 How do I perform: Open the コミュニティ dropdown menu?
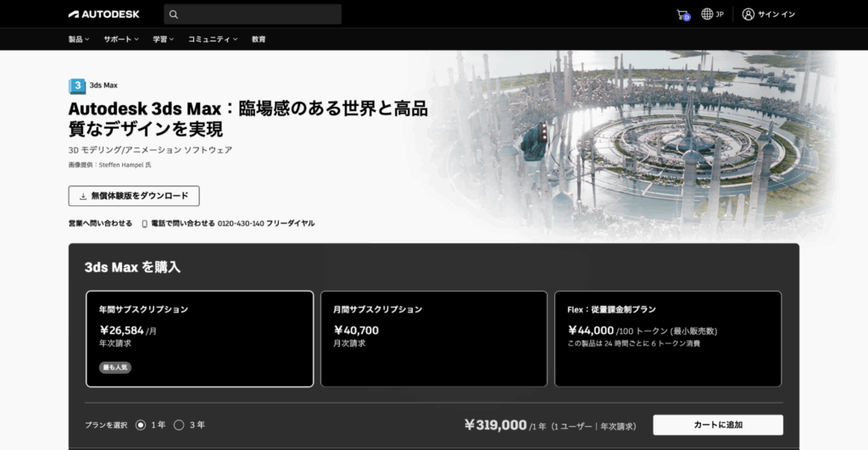coord(212,39)
